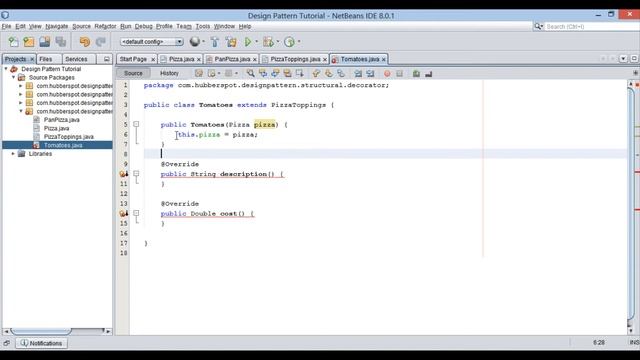The width and height of the screenshot is (640, 360).
Task: Click the Open Project toolbar icon
Action: (45, 42)
